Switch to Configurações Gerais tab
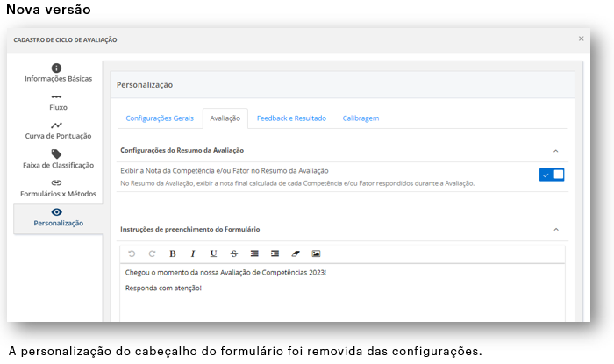 pos(160,118)
